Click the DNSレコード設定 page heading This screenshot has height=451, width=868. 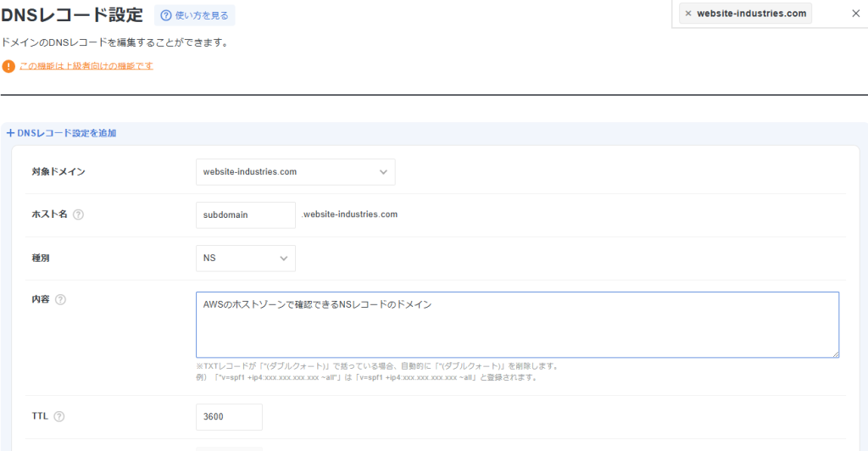pos(72,14)
